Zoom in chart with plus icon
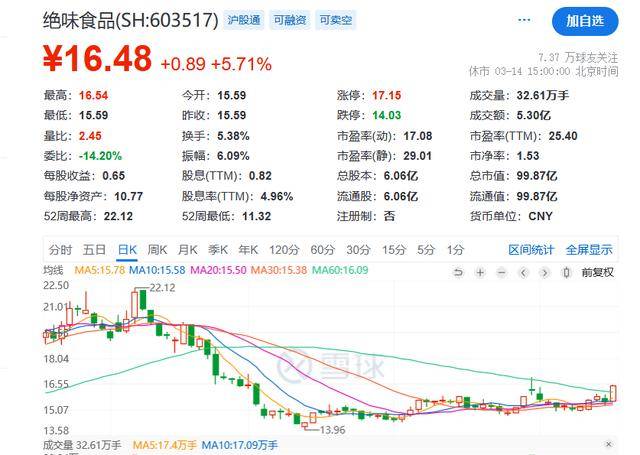640x455 pixels. pos(480,272)
